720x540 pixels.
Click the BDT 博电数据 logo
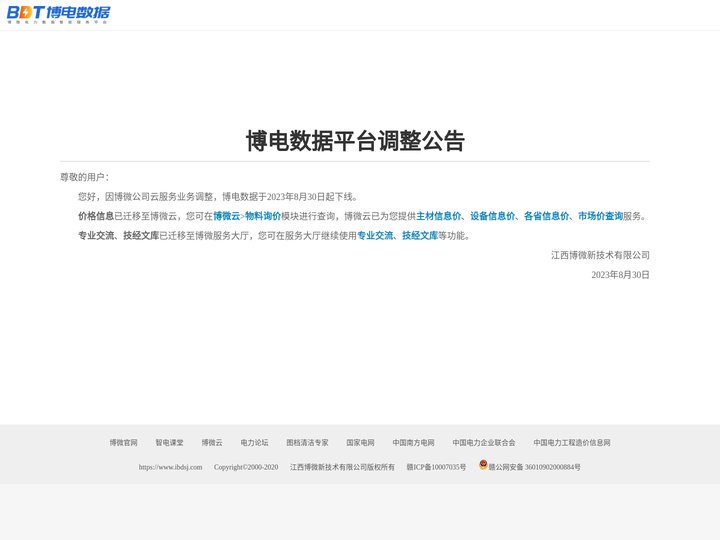coord(58,14)
